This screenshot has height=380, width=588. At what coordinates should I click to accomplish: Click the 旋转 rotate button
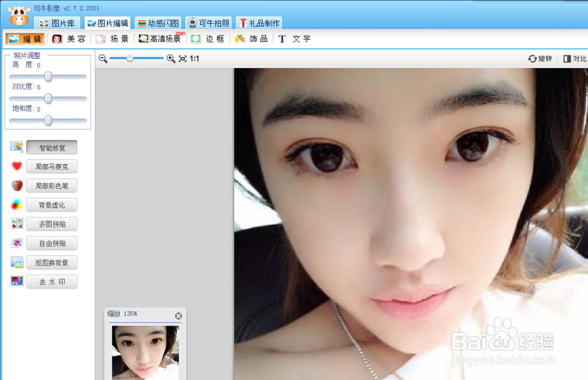coord(540,58)
